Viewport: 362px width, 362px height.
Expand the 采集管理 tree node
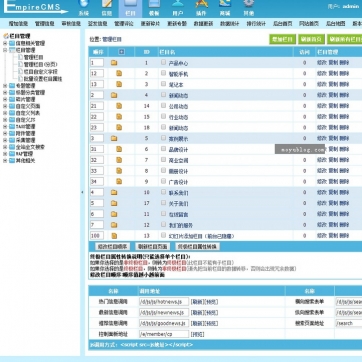pyautogui.click(x=5, y=140)
